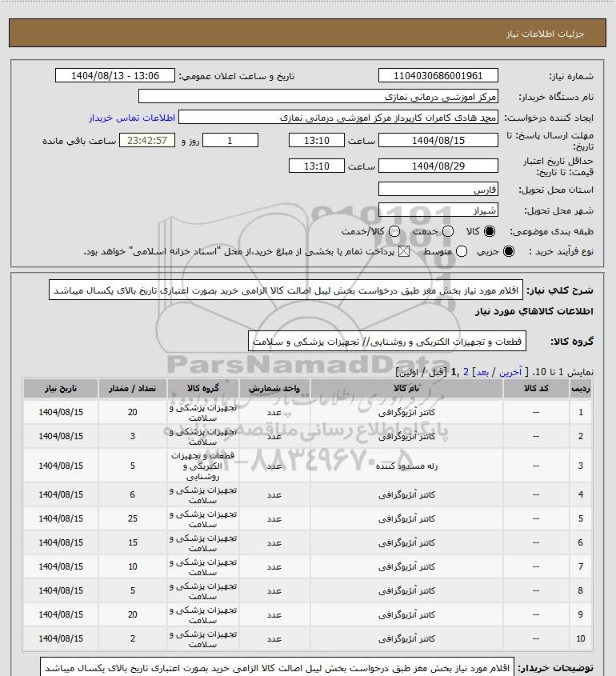Click quantity 10 in row 7
Image resolution: width=616 pixels, height=676 pixels.
tap(132, 566)
